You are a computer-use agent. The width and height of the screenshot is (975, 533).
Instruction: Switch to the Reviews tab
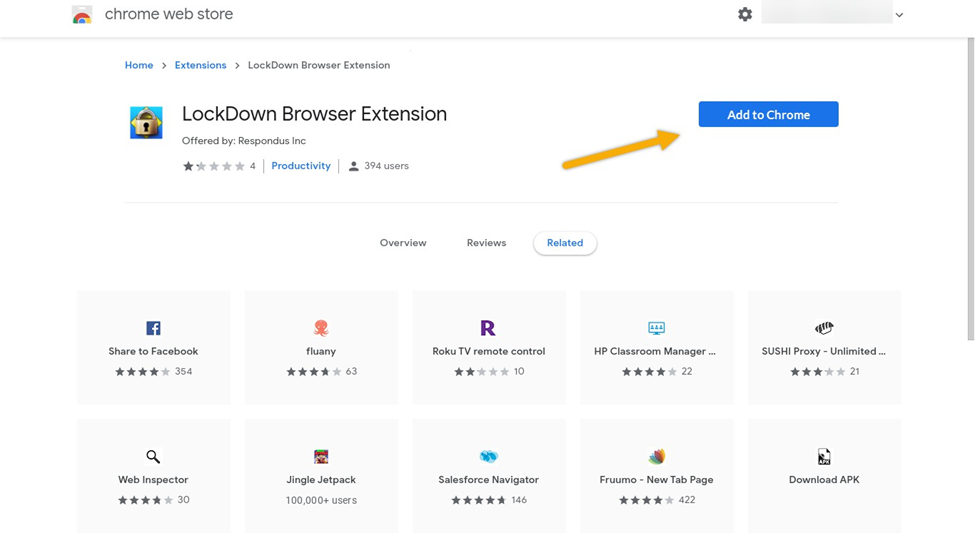(486, 243)
